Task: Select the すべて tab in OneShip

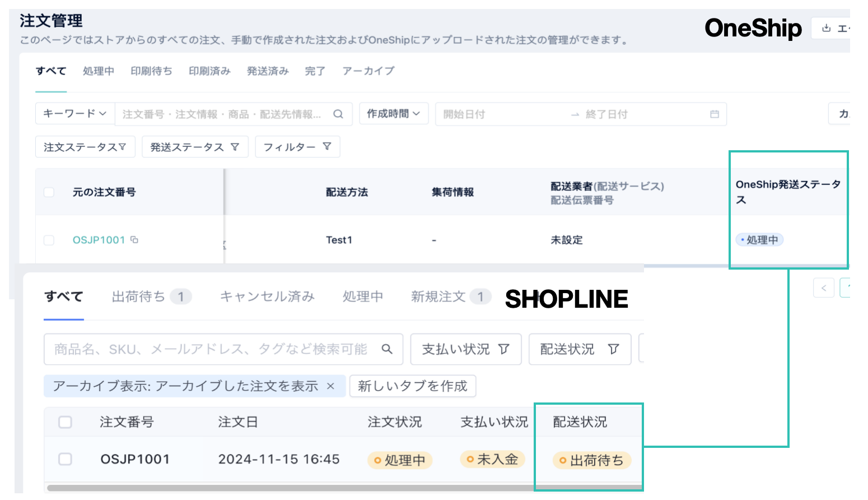Action: 51,71
